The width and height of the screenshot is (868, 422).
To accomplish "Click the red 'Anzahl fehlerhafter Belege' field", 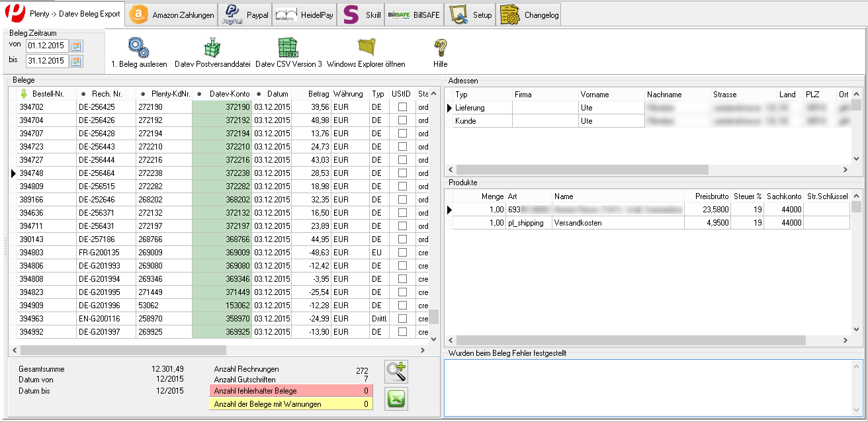I will (290, 391).
